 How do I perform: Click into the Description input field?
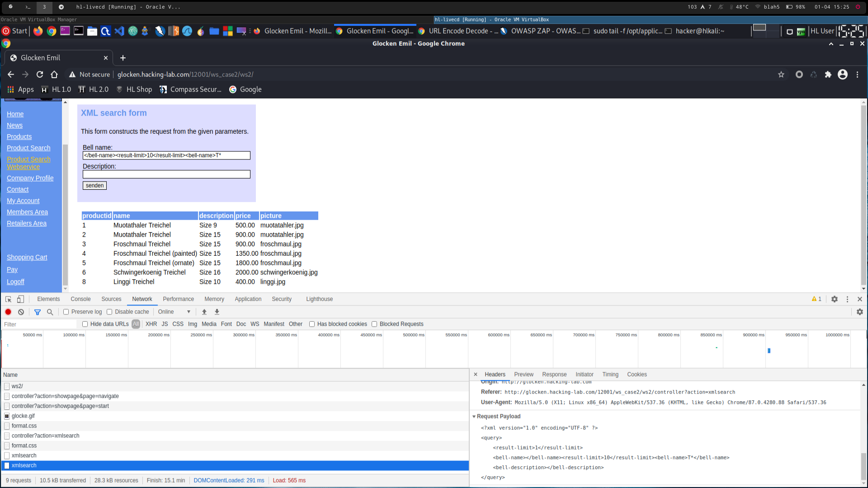pos(166,174)
